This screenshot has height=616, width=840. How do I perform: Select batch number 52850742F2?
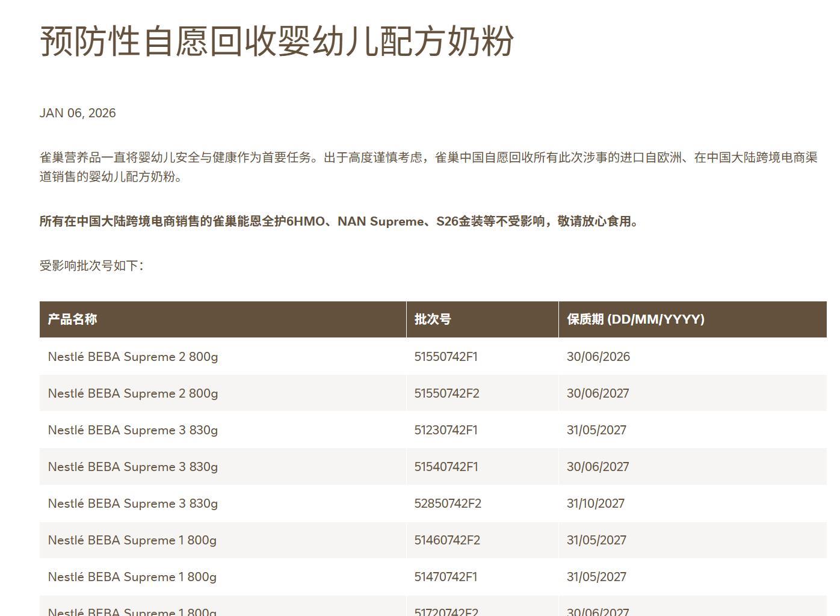pos(447,504)
